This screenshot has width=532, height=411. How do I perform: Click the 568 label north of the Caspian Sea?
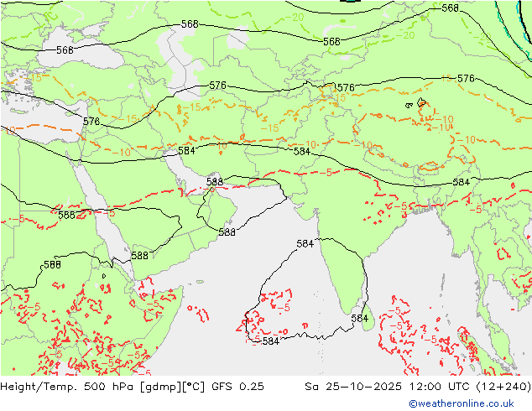pos(190,23)
